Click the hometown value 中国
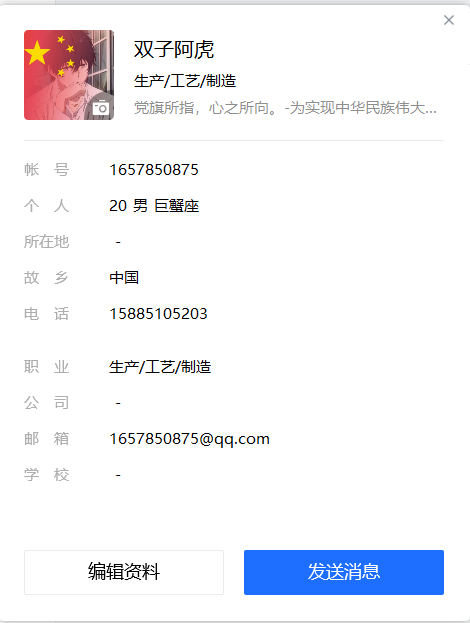This screenshot has width=470, height=623. tap(124, 278)
